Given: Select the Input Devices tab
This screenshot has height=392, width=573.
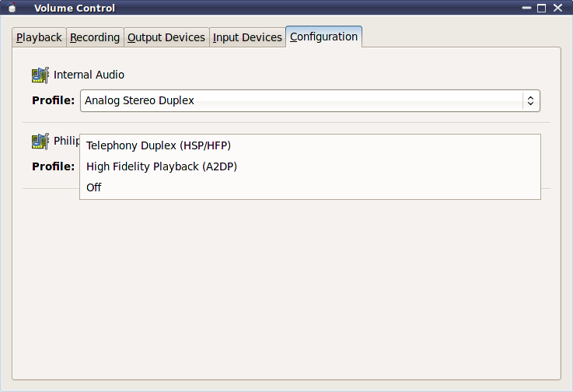Looking at the screenshot, I should [x=247, y=37].
